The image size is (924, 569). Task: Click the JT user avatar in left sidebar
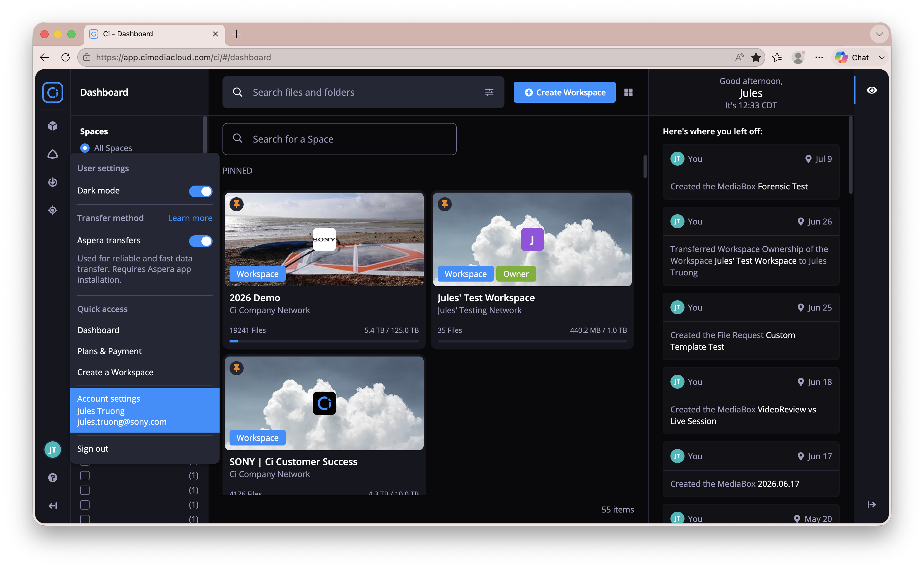click(53, 449)
